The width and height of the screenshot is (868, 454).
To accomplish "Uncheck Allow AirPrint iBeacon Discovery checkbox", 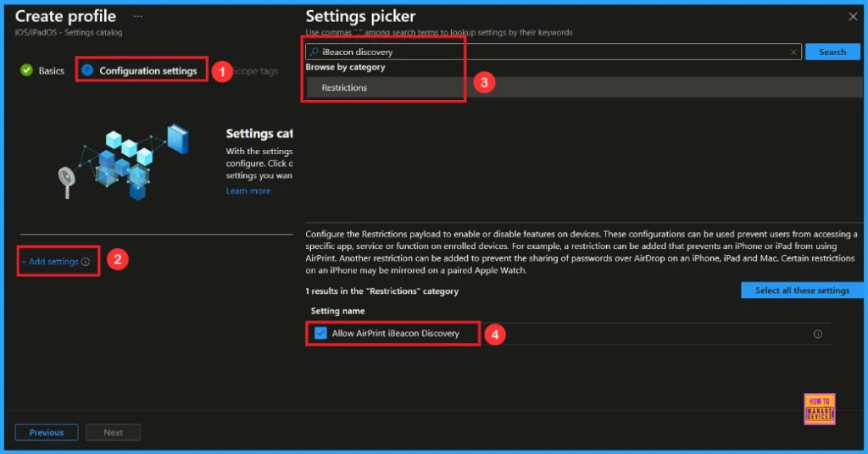I will coord(320,334).
